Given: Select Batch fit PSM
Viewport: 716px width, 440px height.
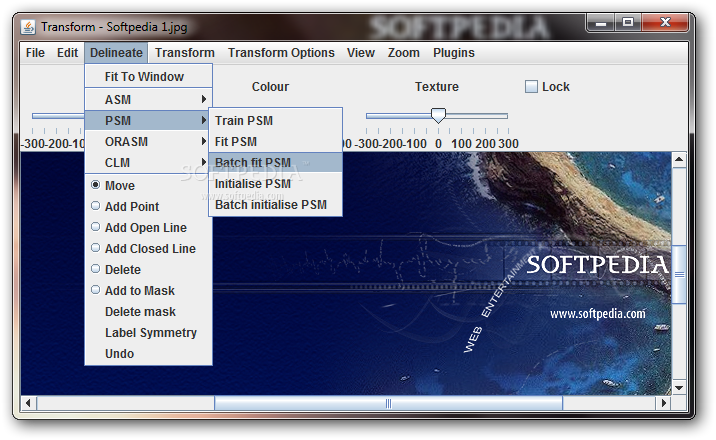Looking at the screenshot, I should pos(275,162).
